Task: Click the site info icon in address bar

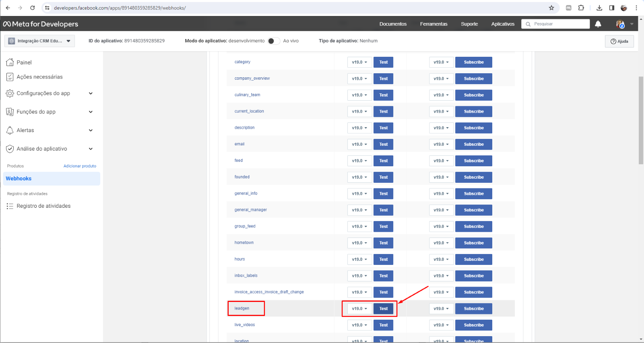Action: [47, 8]
